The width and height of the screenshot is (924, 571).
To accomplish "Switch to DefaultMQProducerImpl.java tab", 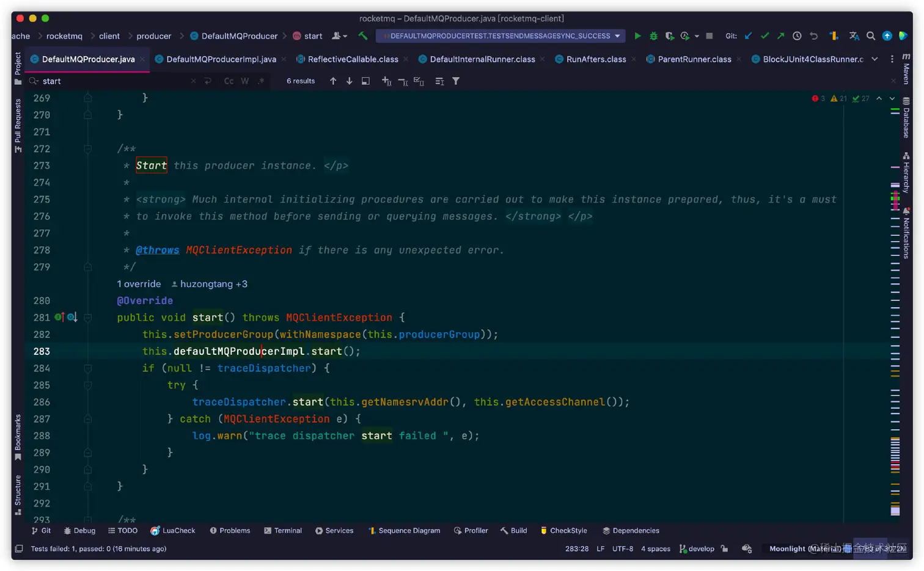I will 221,59.
